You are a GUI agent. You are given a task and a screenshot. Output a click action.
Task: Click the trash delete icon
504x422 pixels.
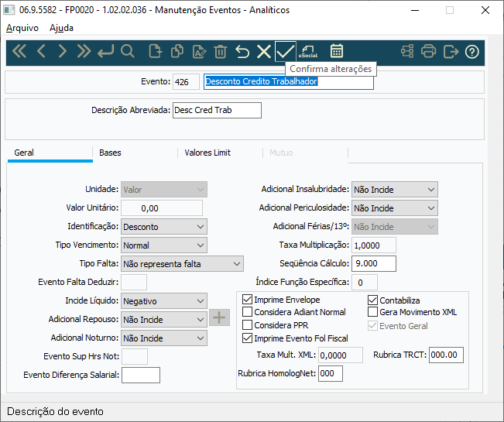pos(221,52)
